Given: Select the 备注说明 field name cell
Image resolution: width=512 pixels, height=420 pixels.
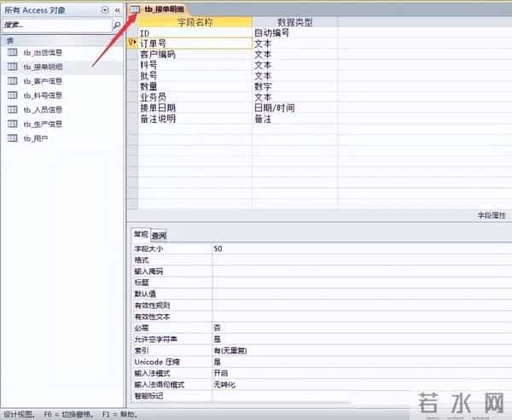Looking at the screenshot, I should point(195,119).
